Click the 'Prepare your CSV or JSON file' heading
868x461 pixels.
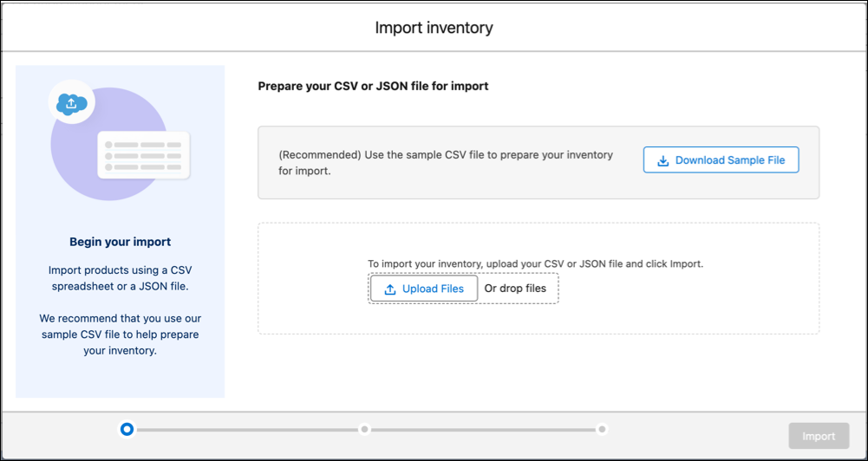(x=373, y=87)
